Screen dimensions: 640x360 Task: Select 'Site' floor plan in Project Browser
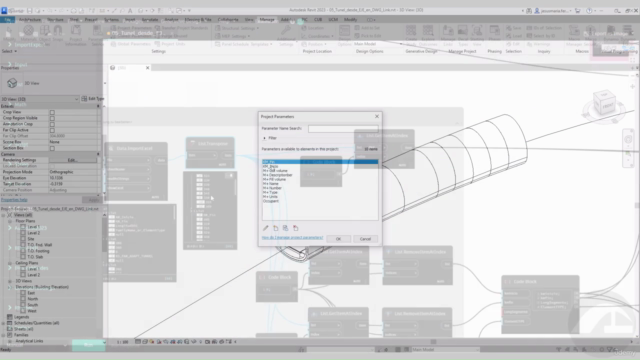(x=31, y=239)
